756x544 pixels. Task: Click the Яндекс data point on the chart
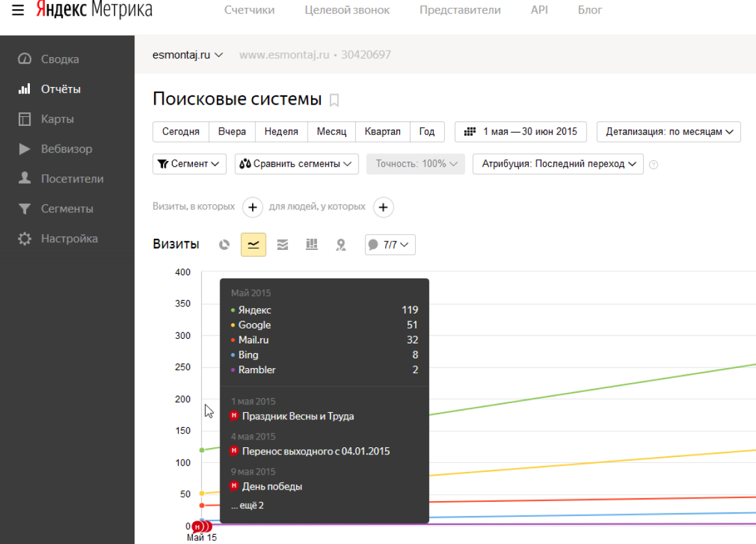pos(202,450)
